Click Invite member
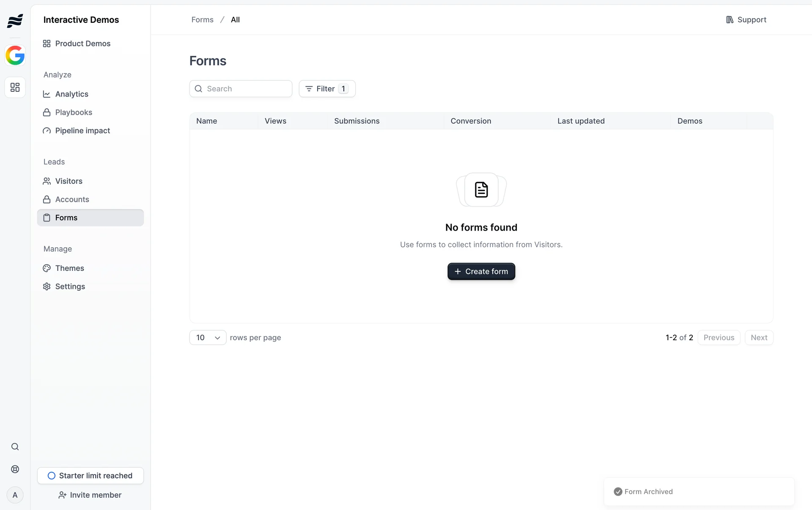Image resolution: width=812 pixels, height=510 pixels. click(x=90, y=495)
